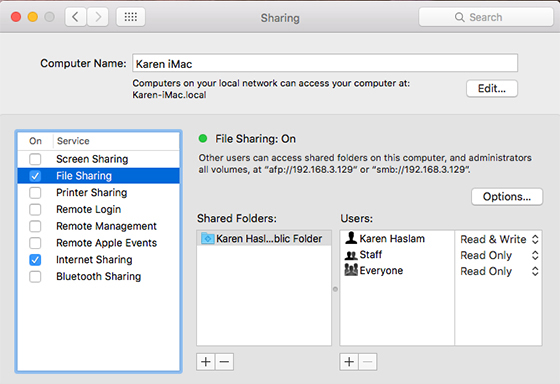
Task: Click in the Computer Name field
Action: coord(325,63)
